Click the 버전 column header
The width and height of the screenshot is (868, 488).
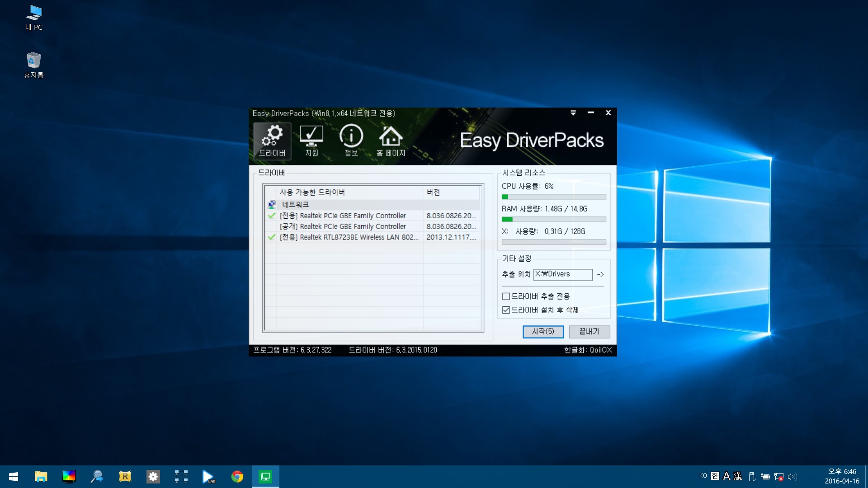(x=451, y=192)
